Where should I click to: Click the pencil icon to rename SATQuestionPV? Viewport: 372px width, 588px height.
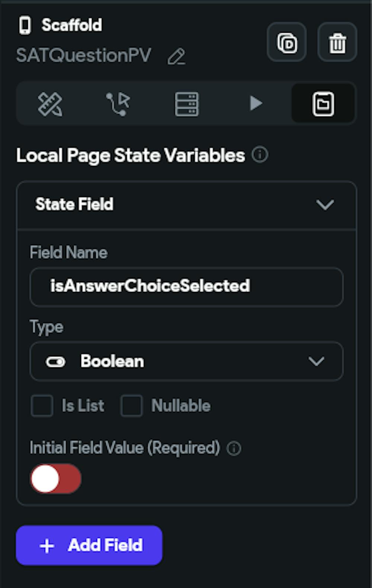point(176,57)
